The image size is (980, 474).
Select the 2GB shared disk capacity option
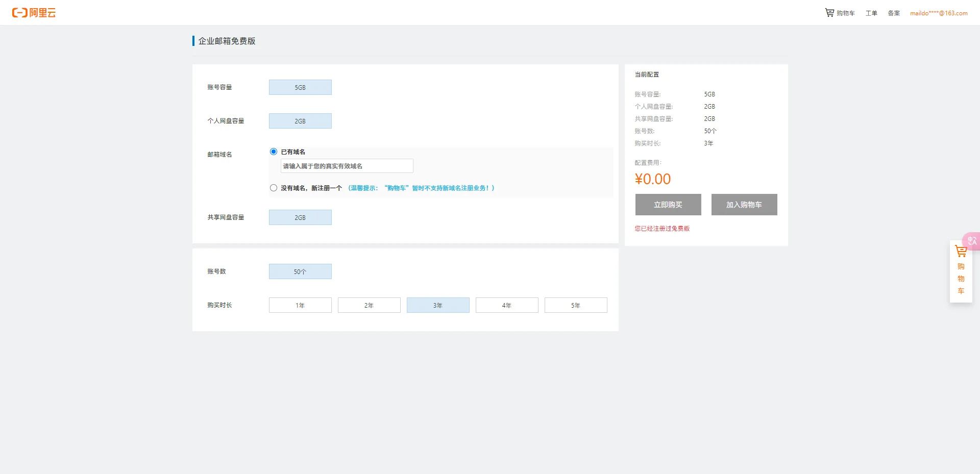pyautogui.click(x=300, y=217)
